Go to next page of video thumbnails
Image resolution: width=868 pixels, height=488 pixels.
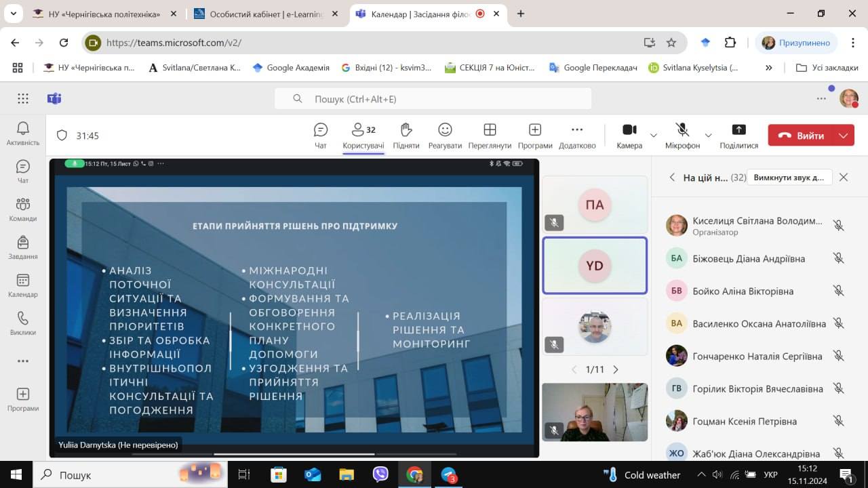click(x=616, y=369)
